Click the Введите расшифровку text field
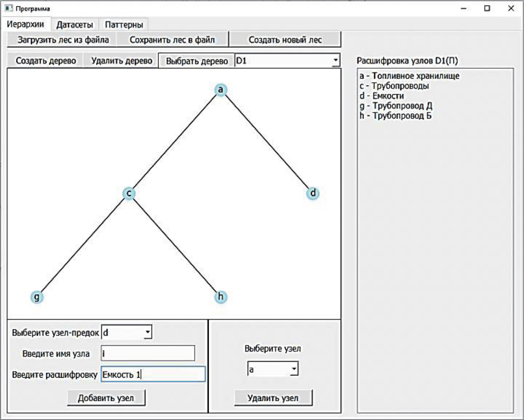524x420 pixels. (153, 374)
